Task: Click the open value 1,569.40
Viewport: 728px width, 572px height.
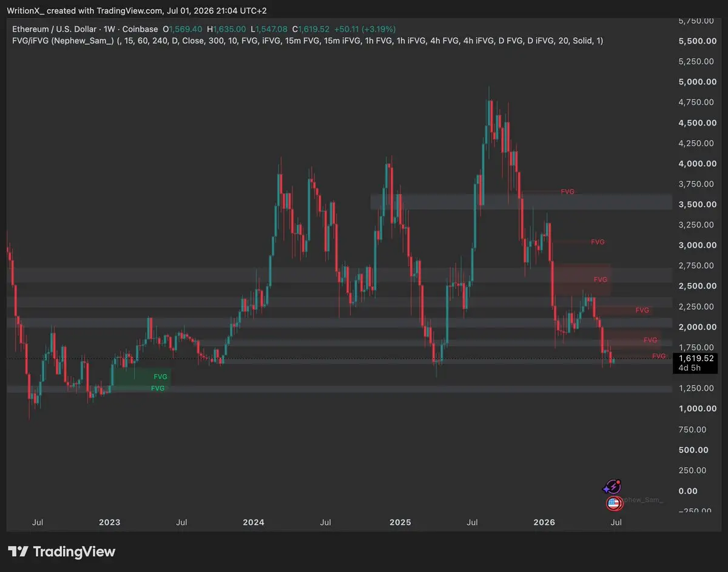Action: pyautogui.click(x=185, y=29)
